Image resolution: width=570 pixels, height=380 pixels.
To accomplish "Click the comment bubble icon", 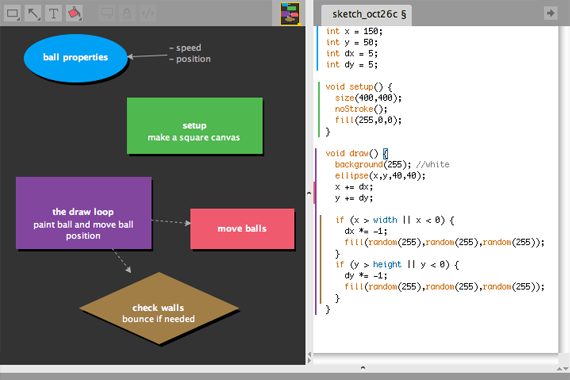I will click(x=107, y=13).
